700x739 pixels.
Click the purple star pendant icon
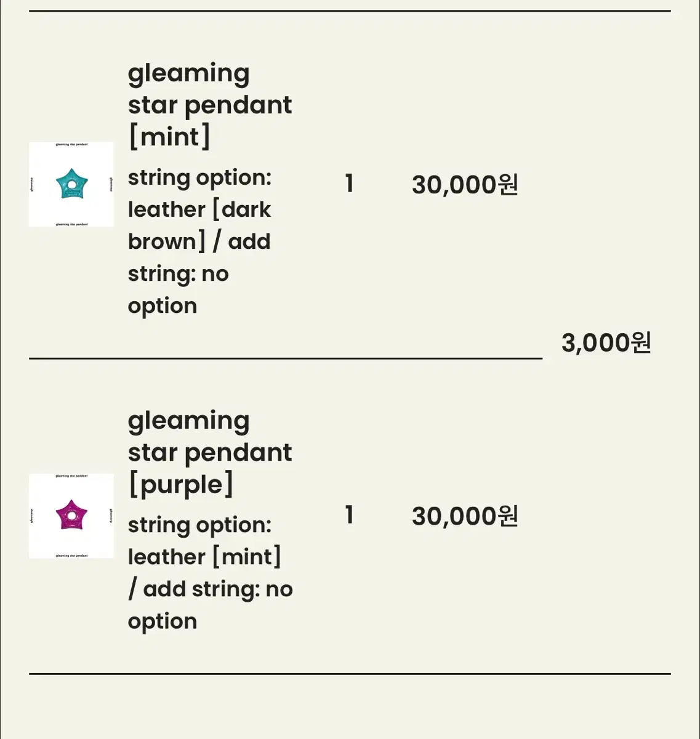pos(71,515)
